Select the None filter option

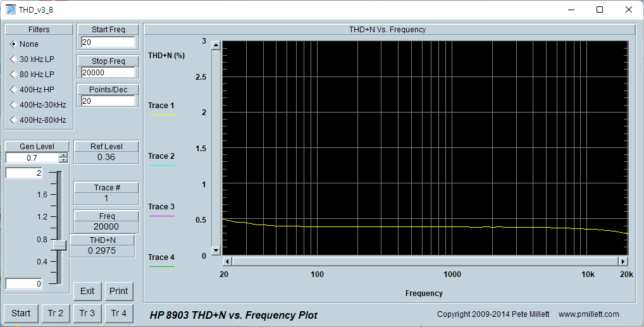[13, 44]
